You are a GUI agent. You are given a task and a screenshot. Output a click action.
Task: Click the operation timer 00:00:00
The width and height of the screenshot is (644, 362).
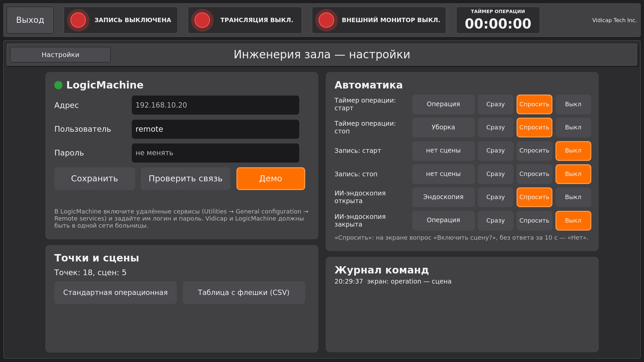click(x=498, y=20)
